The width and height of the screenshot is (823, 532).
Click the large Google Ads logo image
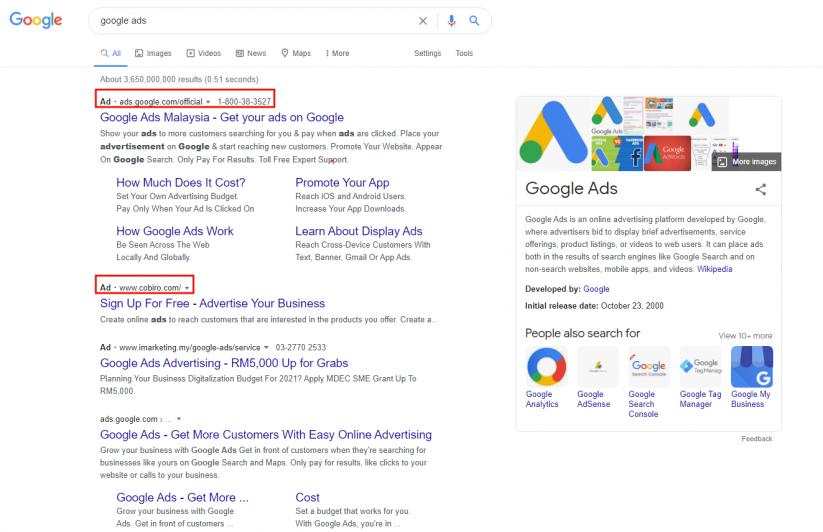[x=554, y=133]
